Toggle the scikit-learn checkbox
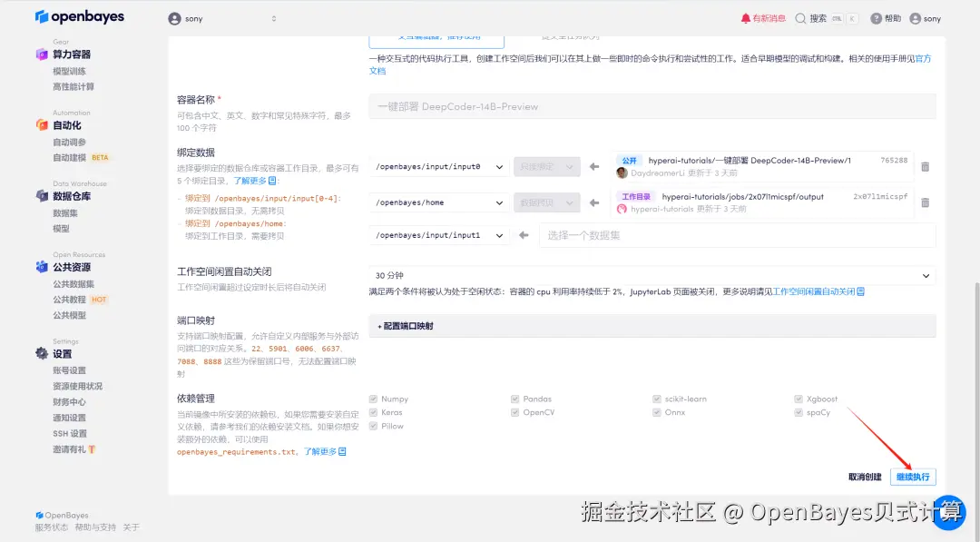This screenshot has width=980, height=542. coord(657,399)
